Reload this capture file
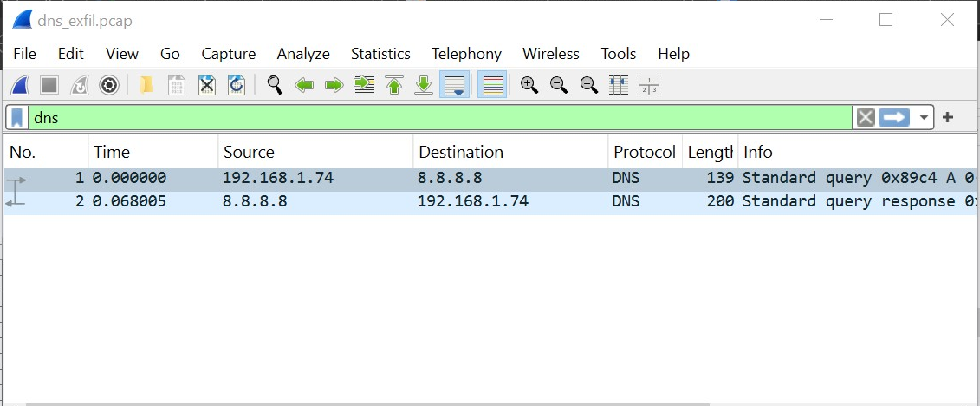 [x=237, y=85]
